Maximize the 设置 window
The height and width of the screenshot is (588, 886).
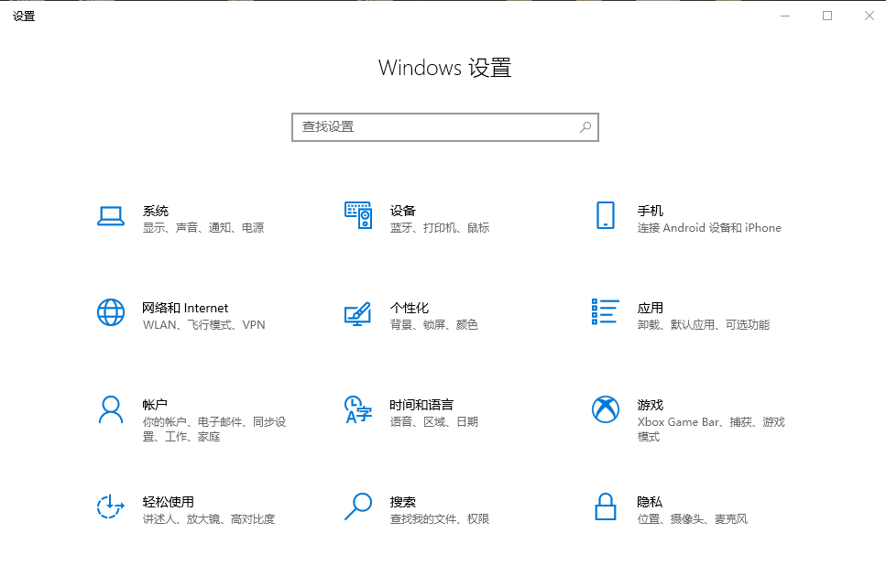tap(827, 16)
